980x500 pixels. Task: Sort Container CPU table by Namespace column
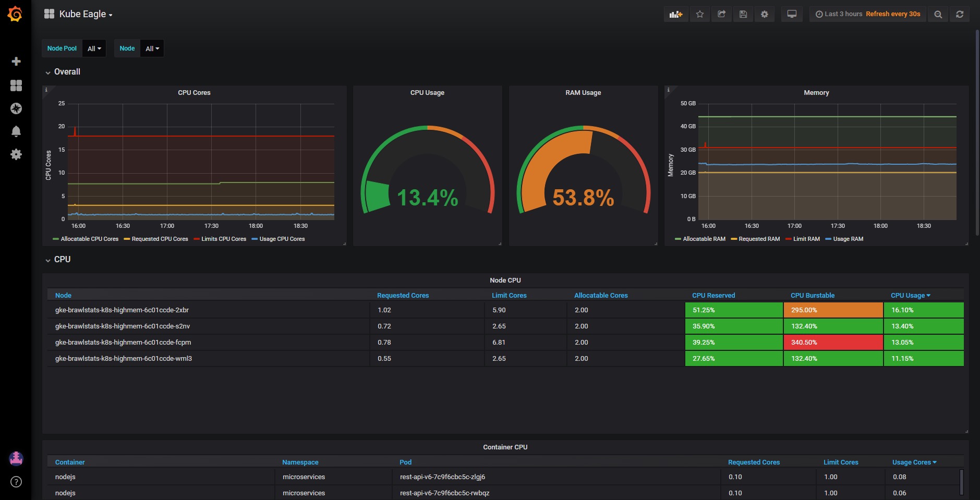[300, 462]
